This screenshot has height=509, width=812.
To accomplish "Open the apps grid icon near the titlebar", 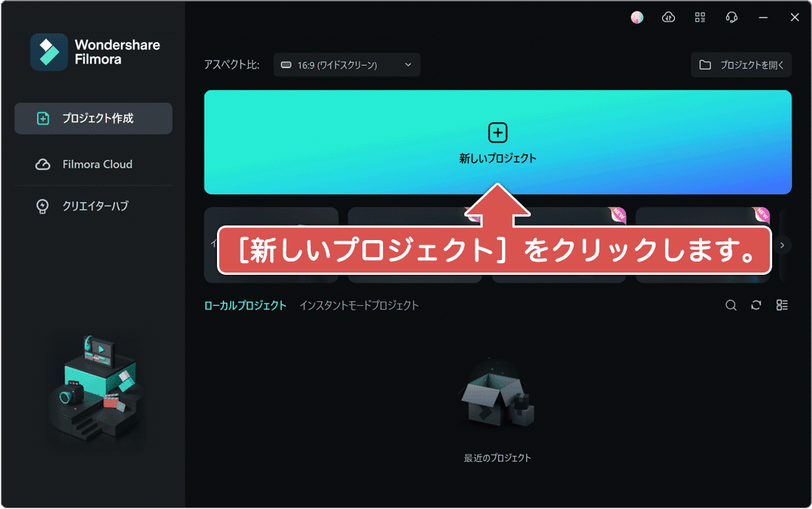I will click(x=700, y=17).
